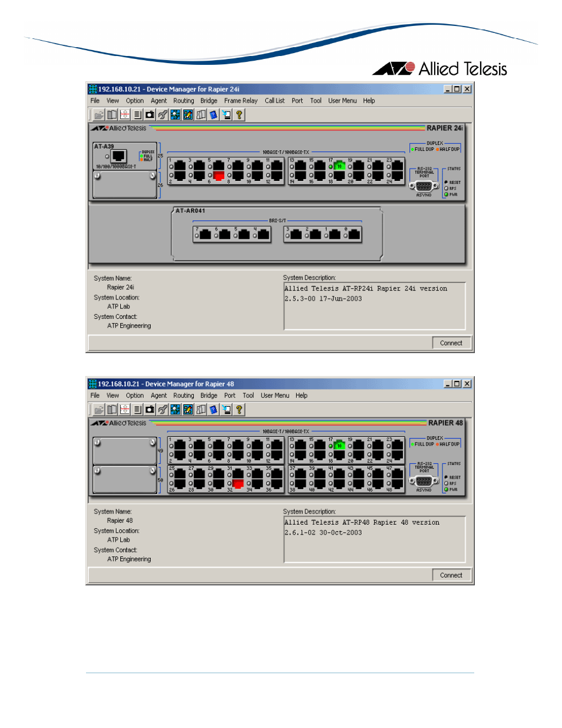Open the Tool menu in Rapier 48 window
562x728 pixels.
tap(249, 396)
